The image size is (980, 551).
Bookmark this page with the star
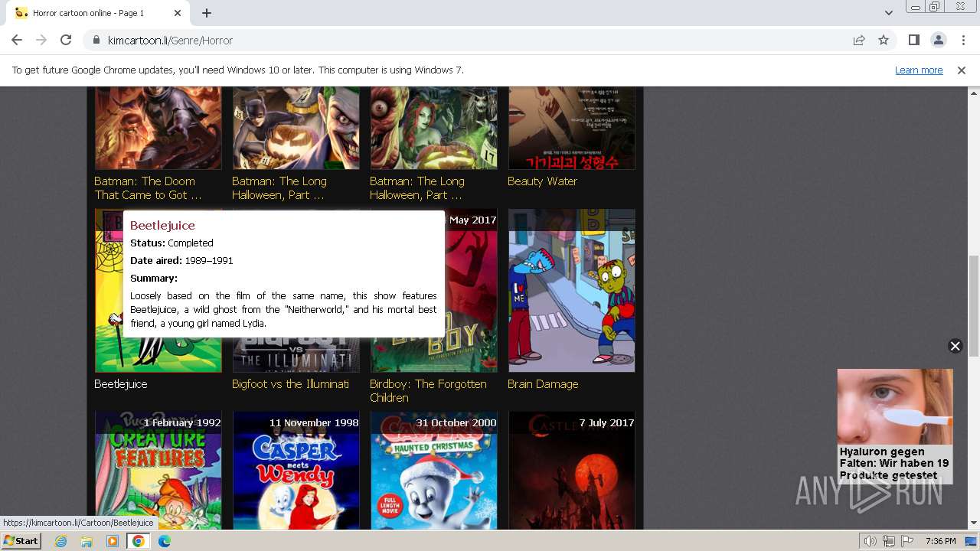(884, 40)
